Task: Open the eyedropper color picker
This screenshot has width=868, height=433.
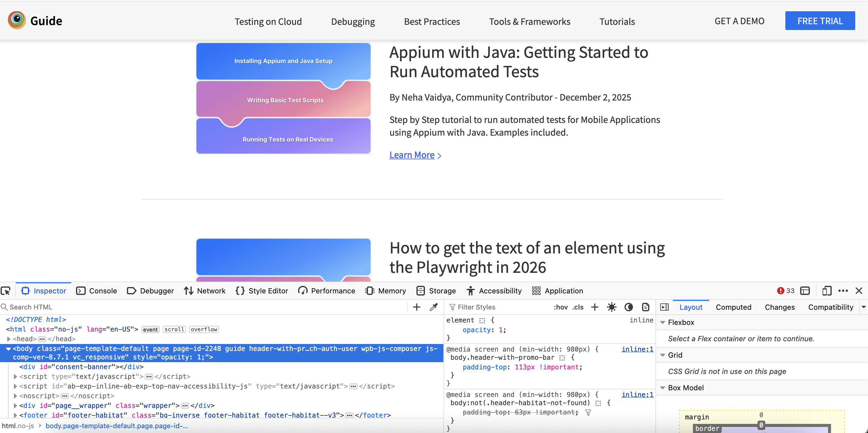Action: [x=434, y=307]
